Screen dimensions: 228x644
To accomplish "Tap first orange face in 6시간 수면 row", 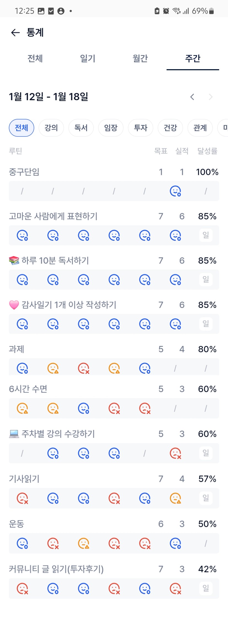I will click(x=22, y=408).
